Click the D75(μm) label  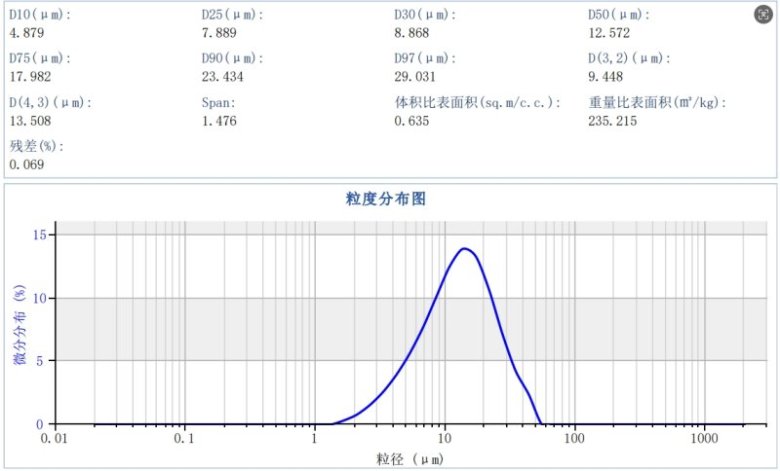[x=40, y=59]
